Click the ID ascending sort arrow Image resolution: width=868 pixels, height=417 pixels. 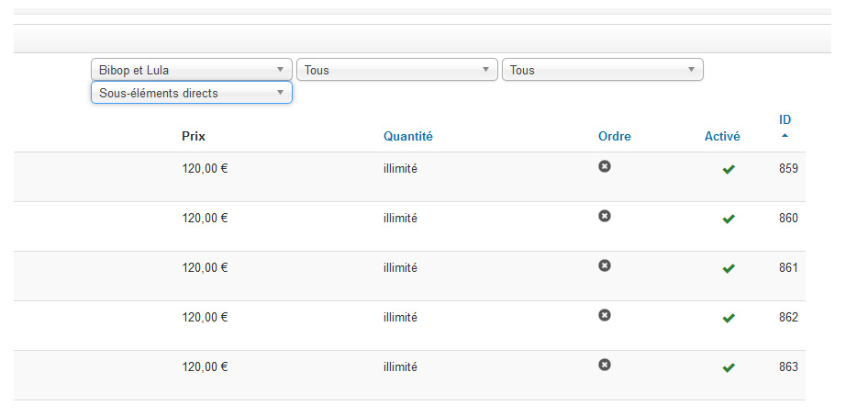(x=785, y=135)
